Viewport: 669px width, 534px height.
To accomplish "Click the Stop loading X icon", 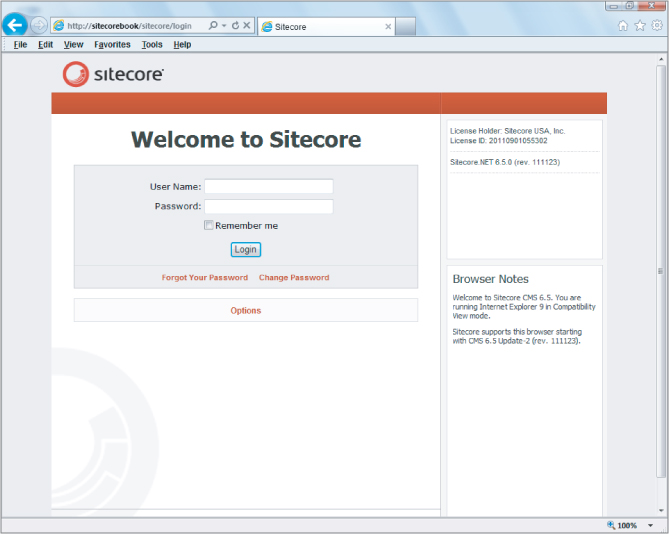I will tap(246, 25).
